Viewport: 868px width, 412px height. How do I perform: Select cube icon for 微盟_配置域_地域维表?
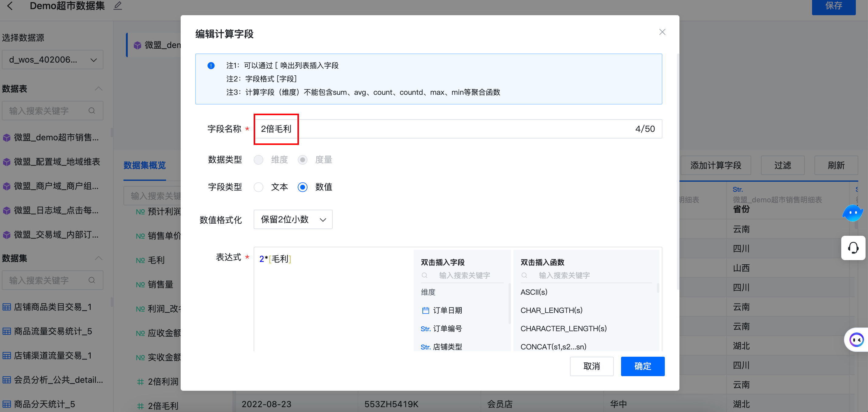[x=7, y=162]
